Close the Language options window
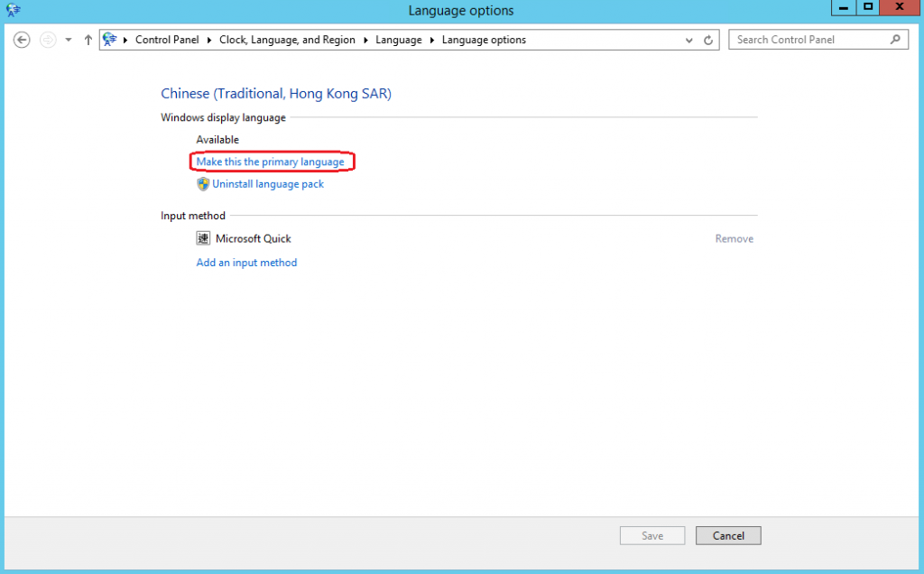This screenshot has width=924, height=574. click(x=900, y=7)
